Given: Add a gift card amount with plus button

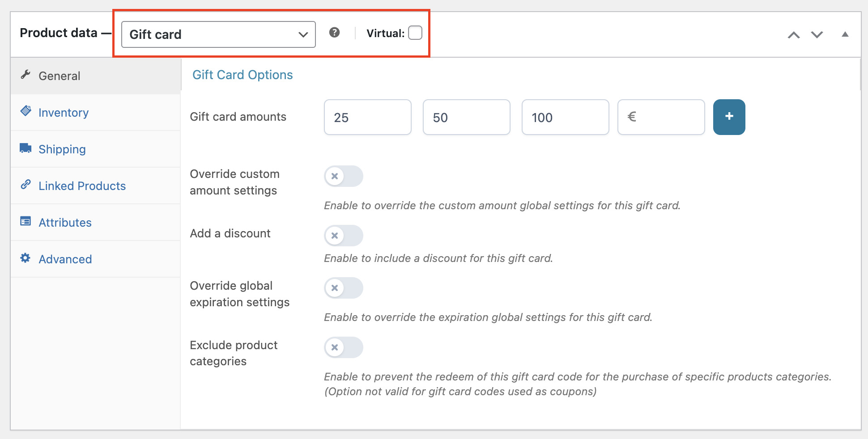Looking at the screenshot, I should [729, 117].
